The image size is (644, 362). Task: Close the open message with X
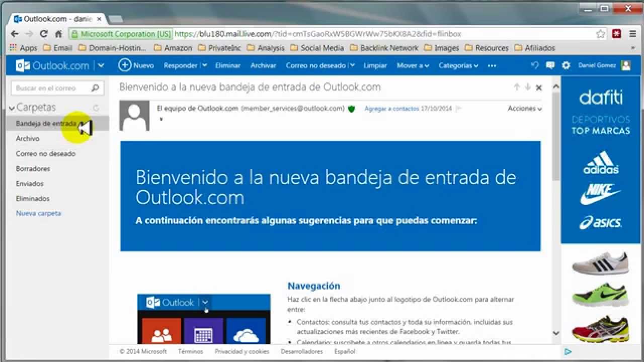pos(539,87)
